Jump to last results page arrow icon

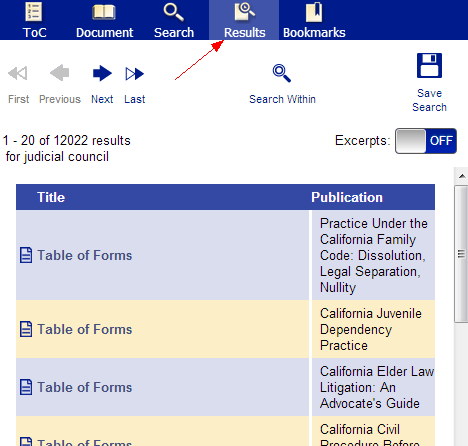tap(135, 74)
